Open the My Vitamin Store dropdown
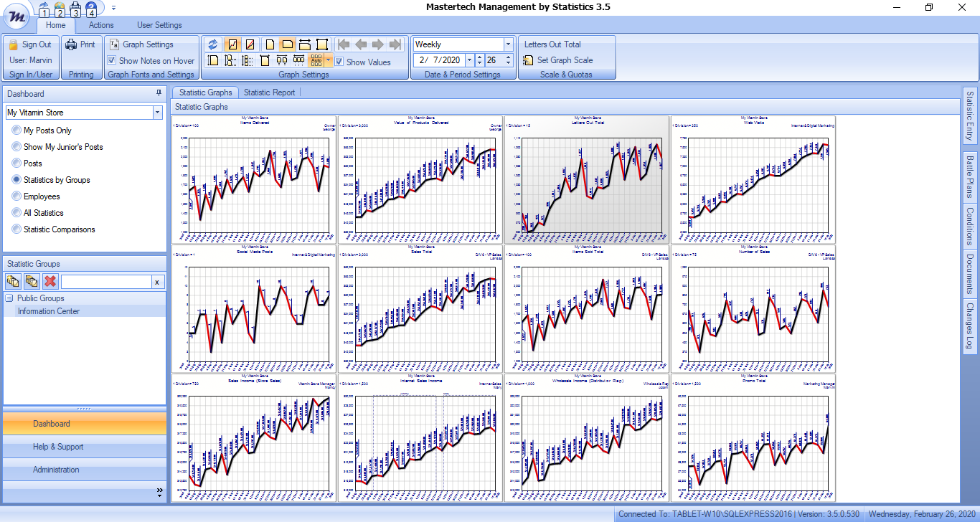The image size is (980, 522). coord(157,113)
